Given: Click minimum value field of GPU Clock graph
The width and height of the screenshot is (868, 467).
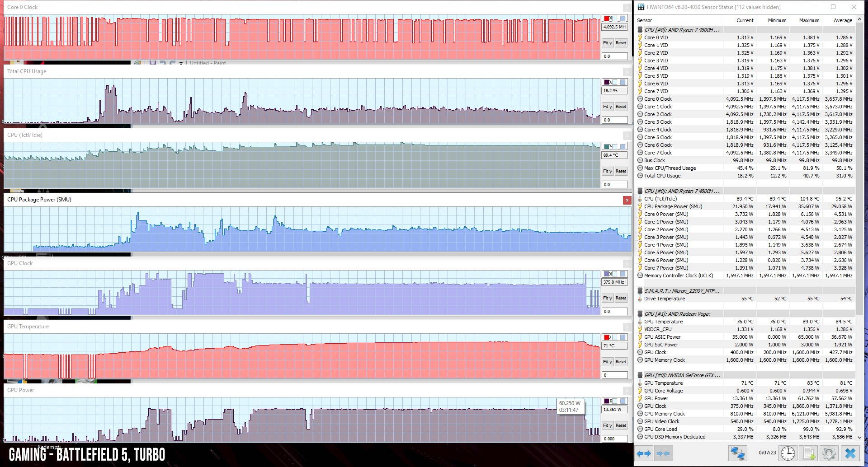Looking at the screenshot, I should 614,311.
